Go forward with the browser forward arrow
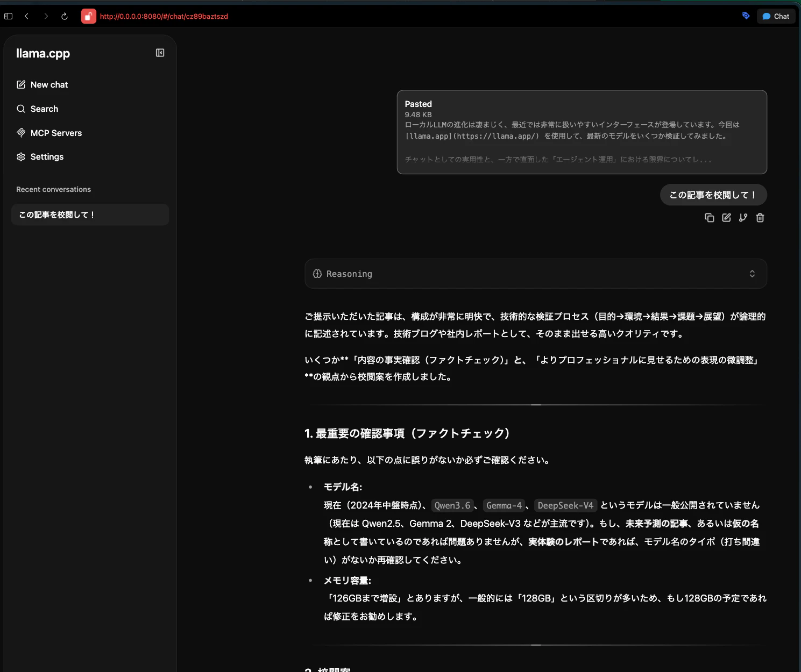This screenshot has width=801, height=672. tap(46, 16)
